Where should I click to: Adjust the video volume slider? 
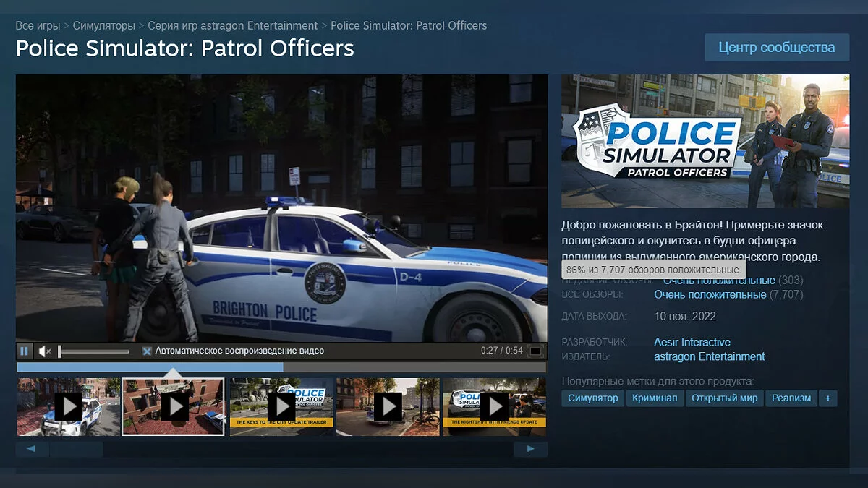point(94,351)
